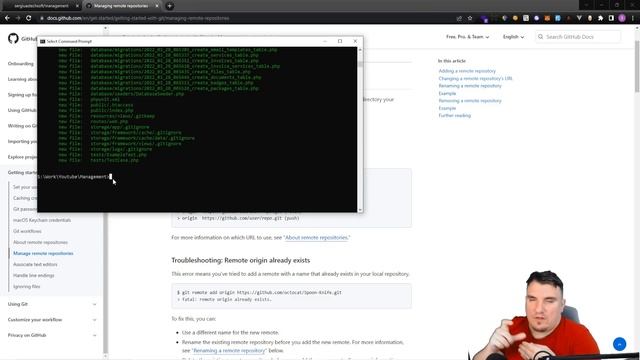Click the lock icon in the address bar

coord(42,18)
